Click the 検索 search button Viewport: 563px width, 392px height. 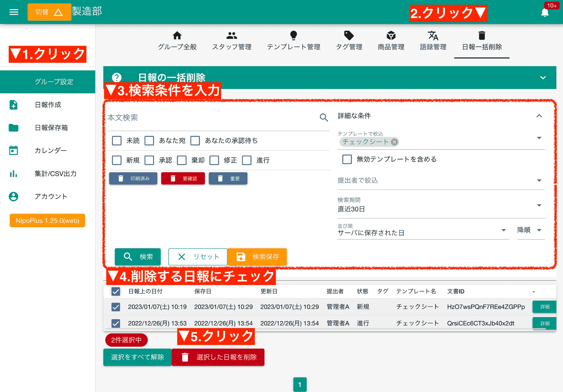(138, 257)
